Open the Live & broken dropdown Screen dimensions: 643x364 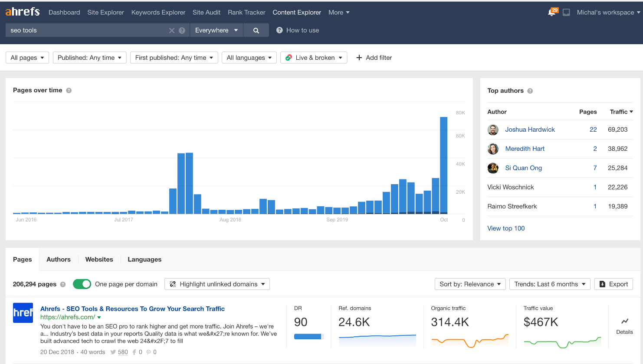pos(314,58)
